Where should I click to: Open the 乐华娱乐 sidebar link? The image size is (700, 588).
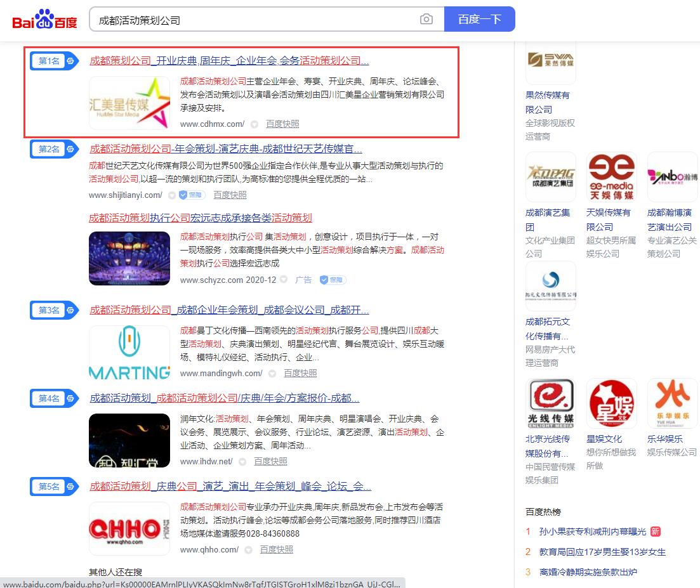coord(665,439)
